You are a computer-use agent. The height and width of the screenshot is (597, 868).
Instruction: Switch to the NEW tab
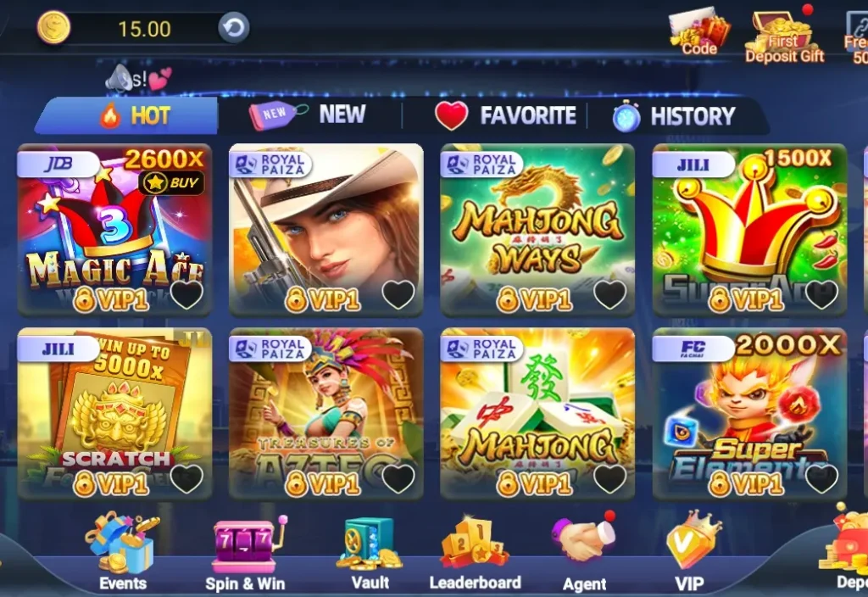click(x=309, y=115)
